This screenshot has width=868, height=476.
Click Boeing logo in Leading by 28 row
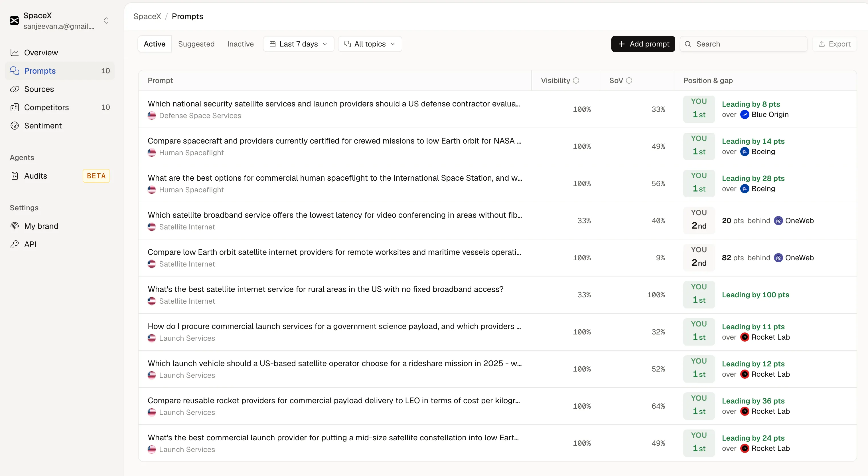[x=745, y=189]
